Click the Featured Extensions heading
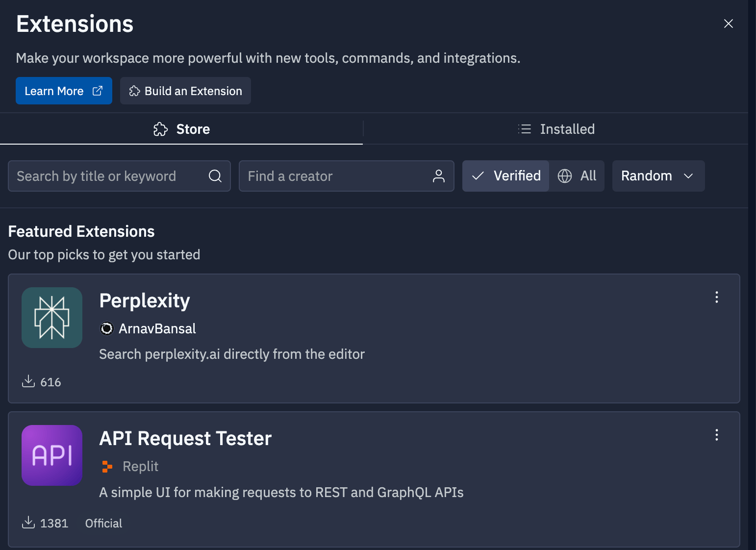The height and width of the screenshot is (550, 756). click(x=81, y=231)
